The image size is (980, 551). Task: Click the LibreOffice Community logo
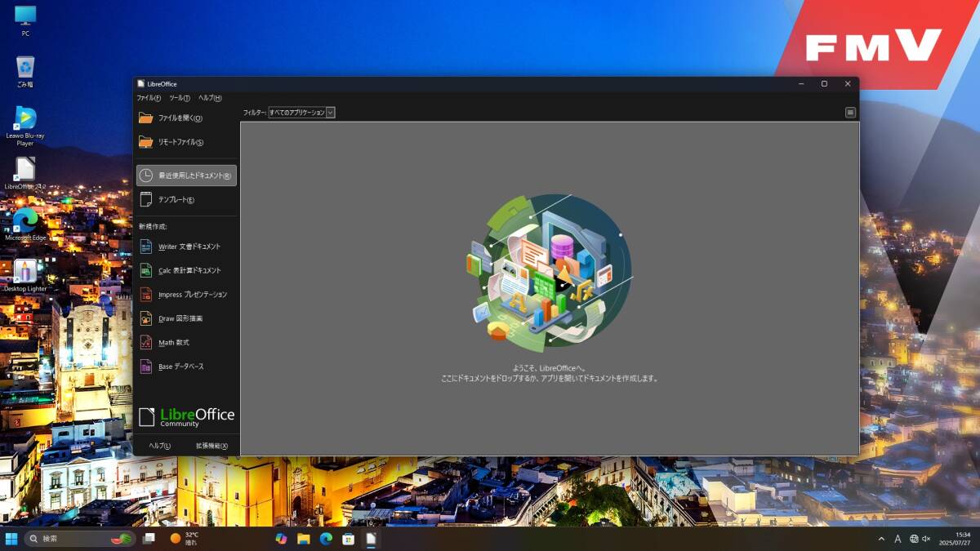(186, 417)
